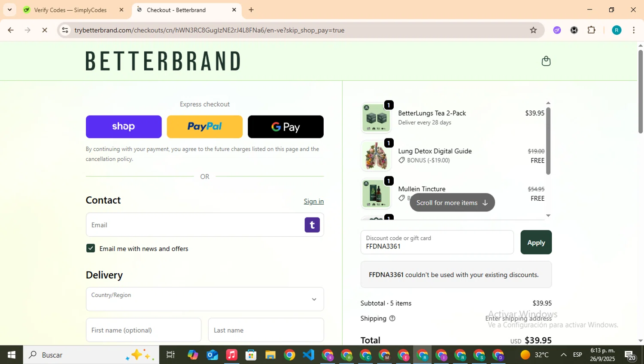The height and width of the screenshot is (364, 644).
Task: Open a new browser tab
Action: point(251,10)
